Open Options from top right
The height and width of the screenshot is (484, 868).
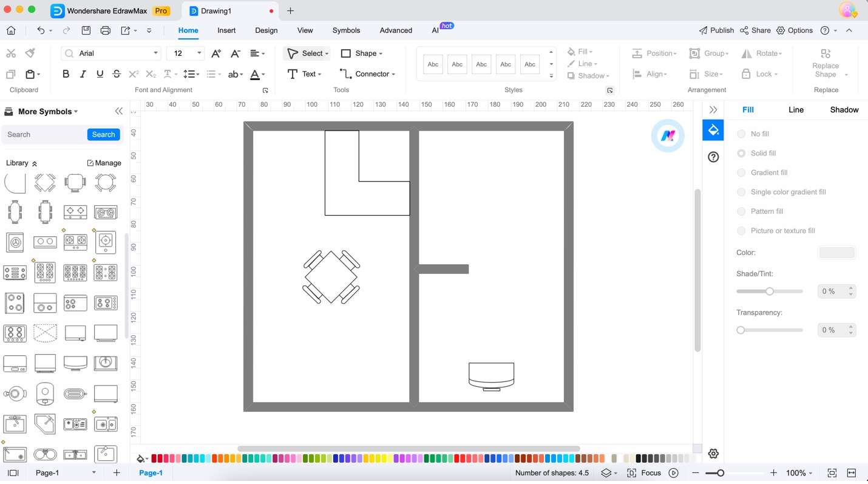[x=795, y=30]
